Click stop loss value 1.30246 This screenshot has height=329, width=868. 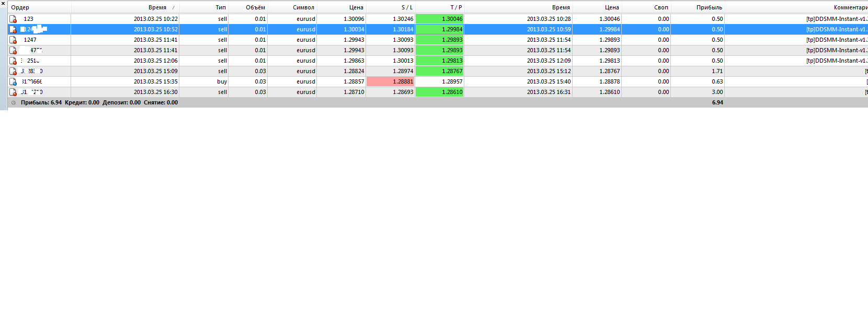403,19
